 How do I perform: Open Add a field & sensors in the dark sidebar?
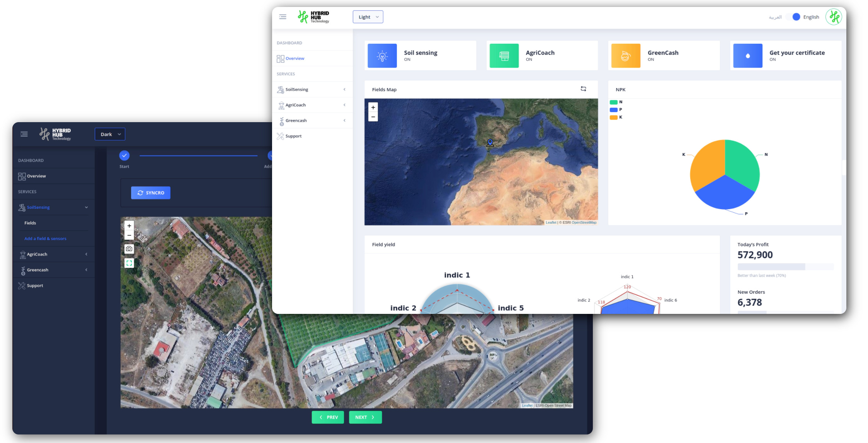click(x=45, y=239)
